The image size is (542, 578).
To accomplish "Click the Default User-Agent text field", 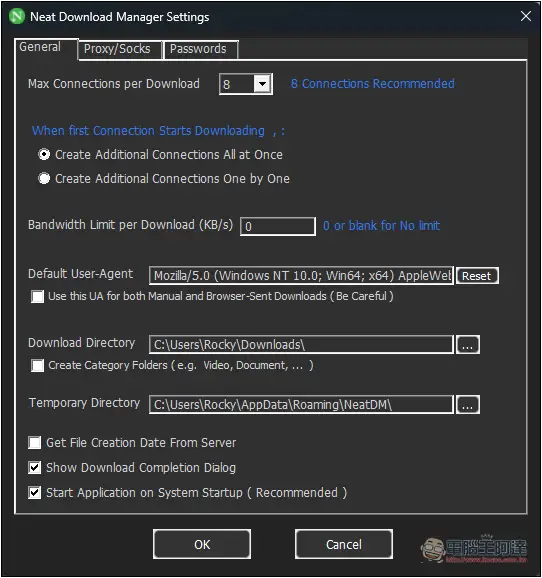I will click(x=301, y=275).
